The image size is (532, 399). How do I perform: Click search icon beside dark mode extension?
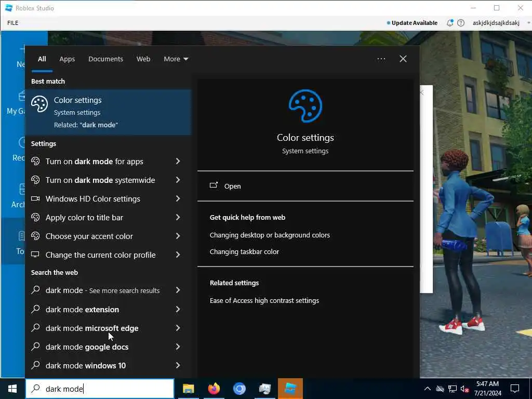coord(35,309)
